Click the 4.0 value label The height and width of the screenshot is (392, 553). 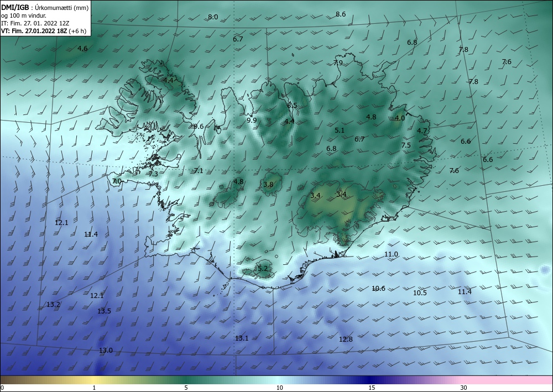click(400, 118)
